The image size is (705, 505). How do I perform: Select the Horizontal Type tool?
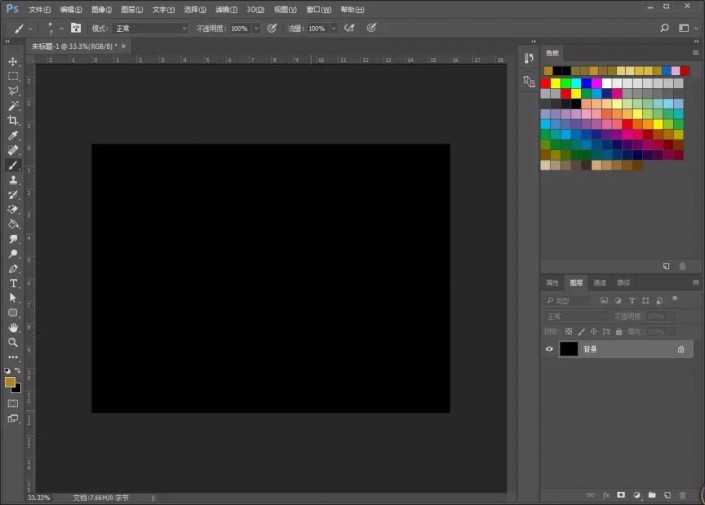[14, 283]
